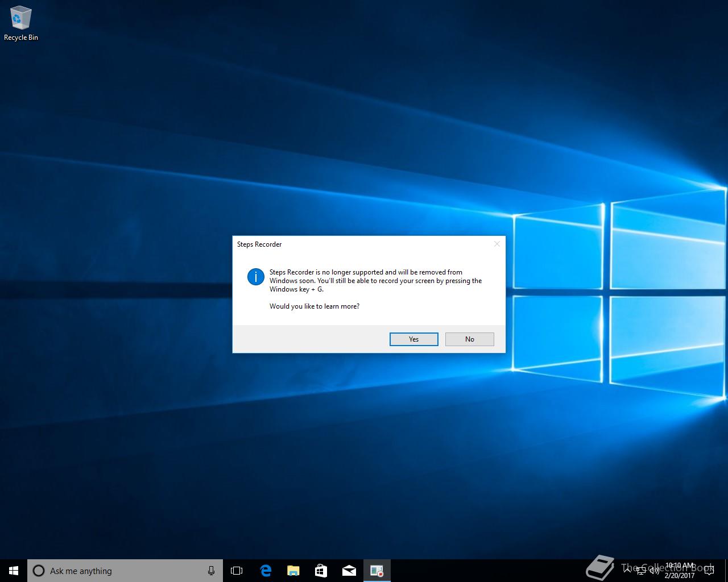Open the Recycle Bin desktop icon
Image resolution: width=728 pixels, height=582 pixels.
pyautogui.click(x=21, y=24)
